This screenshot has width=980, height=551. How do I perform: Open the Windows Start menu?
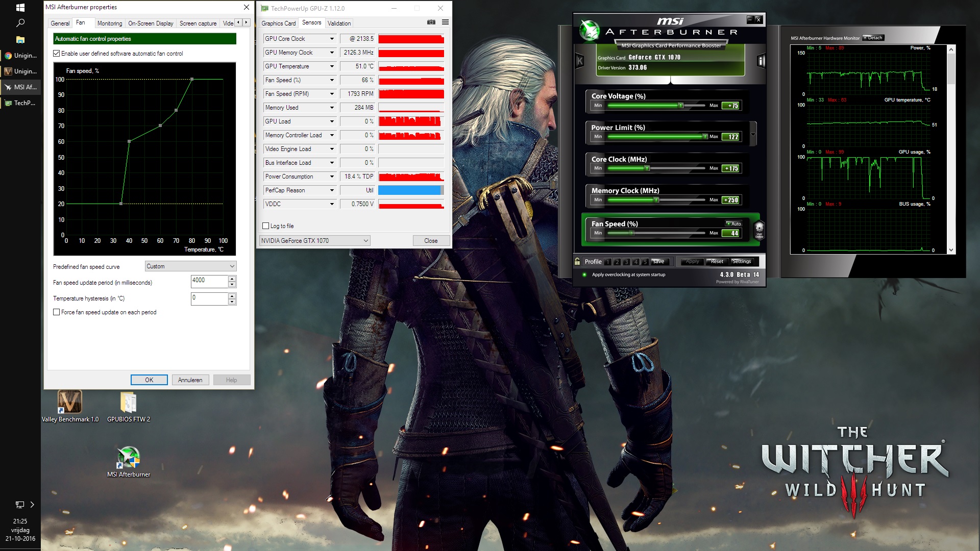click(x=20, y=8)
